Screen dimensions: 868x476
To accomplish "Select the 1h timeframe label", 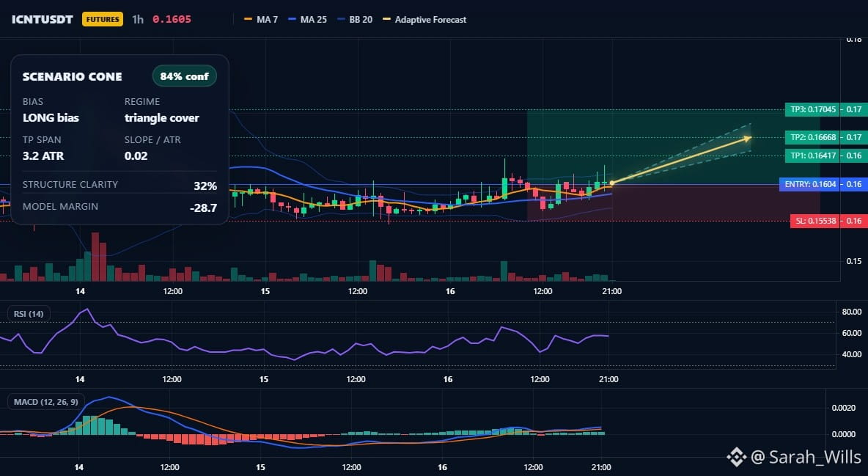I will [x=138, y=19].
